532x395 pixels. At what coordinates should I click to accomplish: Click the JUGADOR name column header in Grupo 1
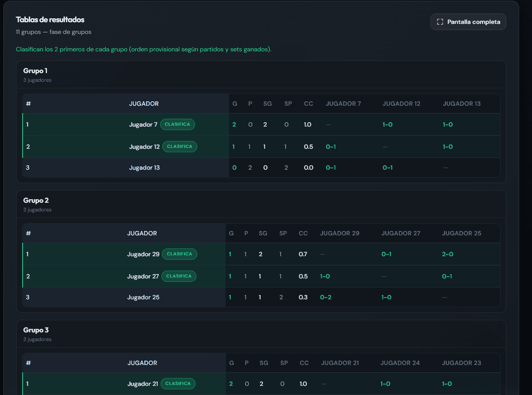[144, 104]
